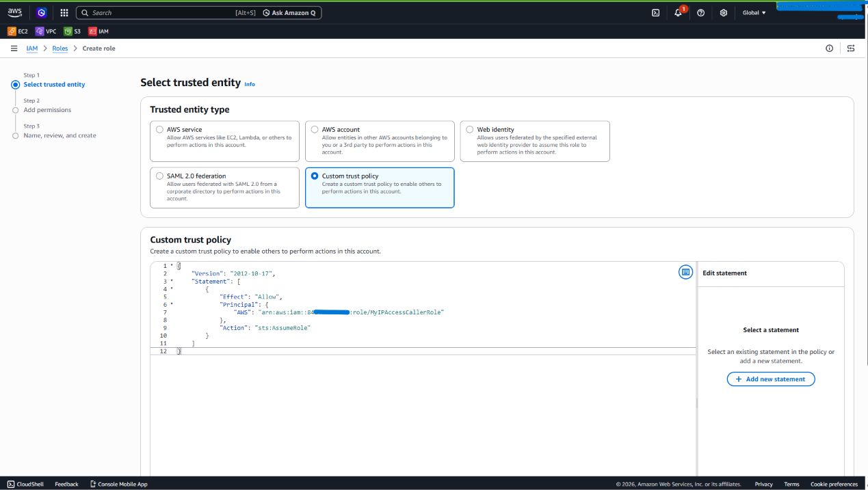Screen dimensions: 868x490
Task: Click Step 1 Select trusted entity
Action: [54, 85]
